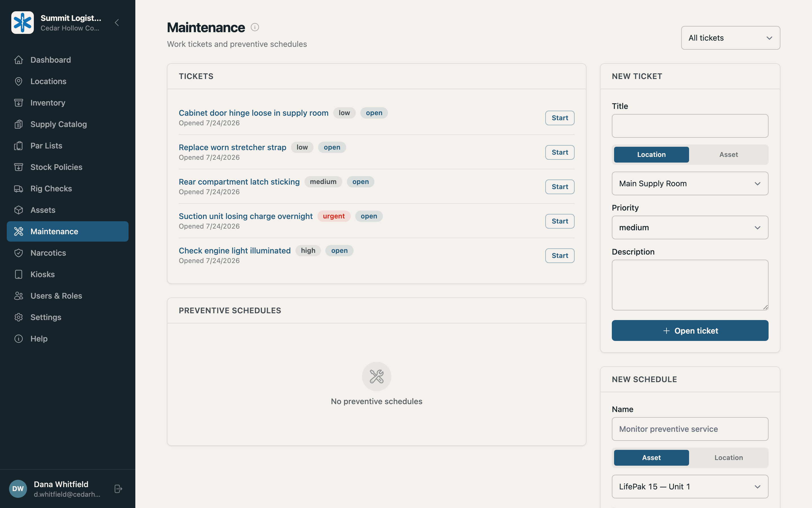This screenshot has height=508, width=812.
Task: Click the sign-out icon next to Dana Whitfield
Action: click(118, 489)
